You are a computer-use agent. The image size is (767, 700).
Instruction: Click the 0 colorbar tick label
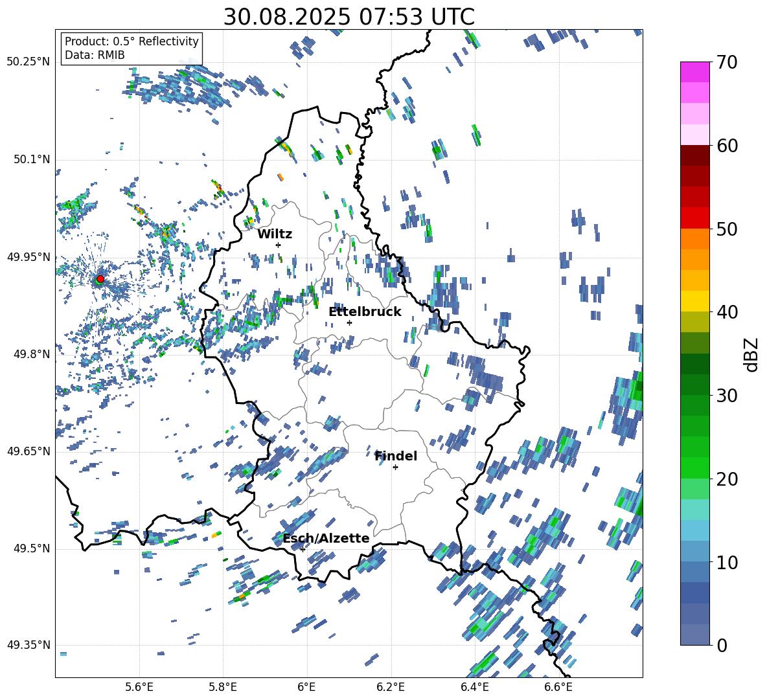[722, 645]
